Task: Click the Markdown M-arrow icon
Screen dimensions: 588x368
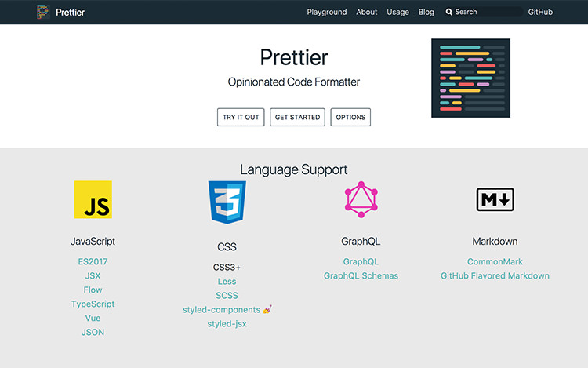Action: click(495, 199)
